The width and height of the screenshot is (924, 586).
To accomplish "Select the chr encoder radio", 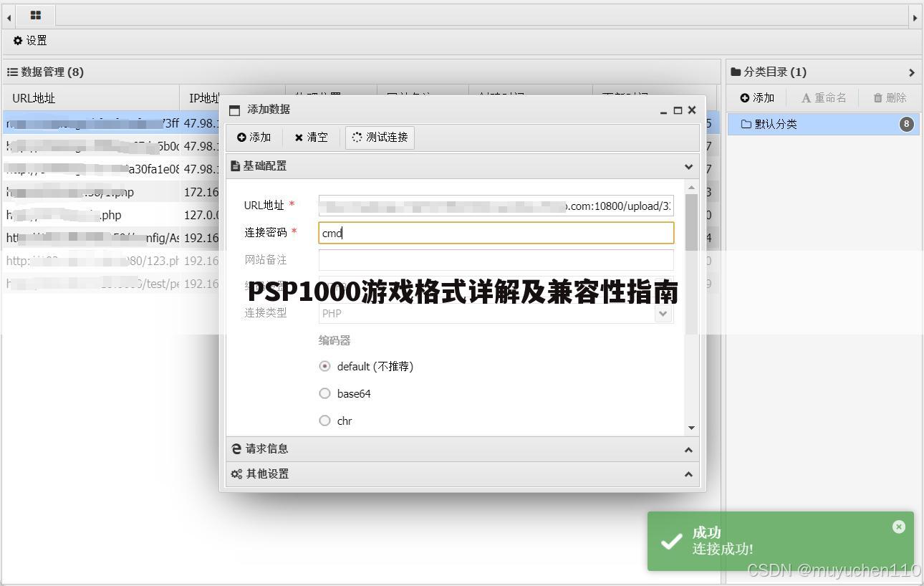I will (324, 421).
